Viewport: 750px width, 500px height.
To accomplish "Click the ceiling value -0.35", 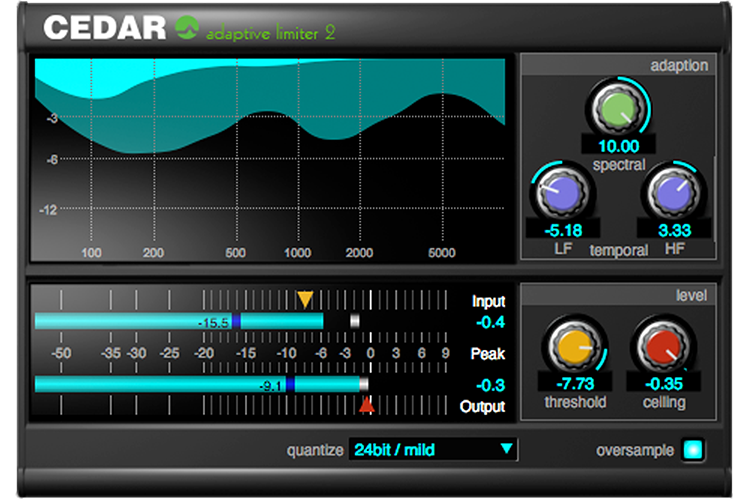I will [664, 384].
